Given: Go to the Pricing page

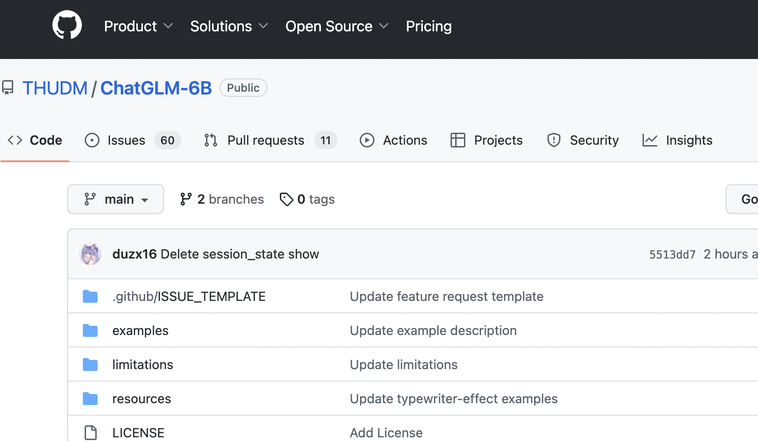Looking at the screenshot, I should click(x=429, y=26).
